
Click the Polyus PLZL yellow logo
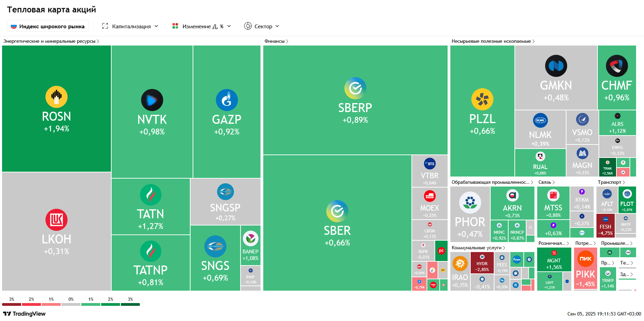482,99
